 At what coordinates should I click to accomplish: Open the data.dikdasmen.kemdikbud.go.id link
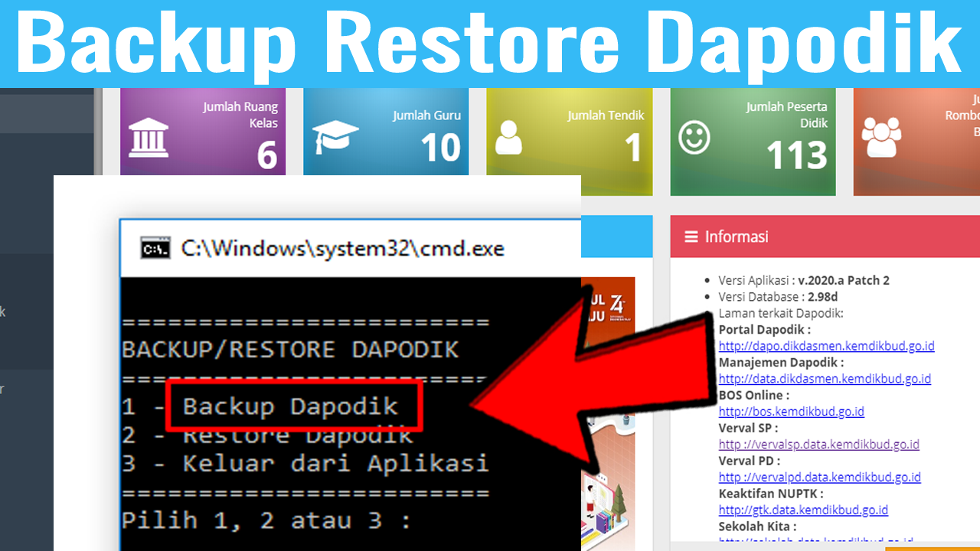coord(825,379)
